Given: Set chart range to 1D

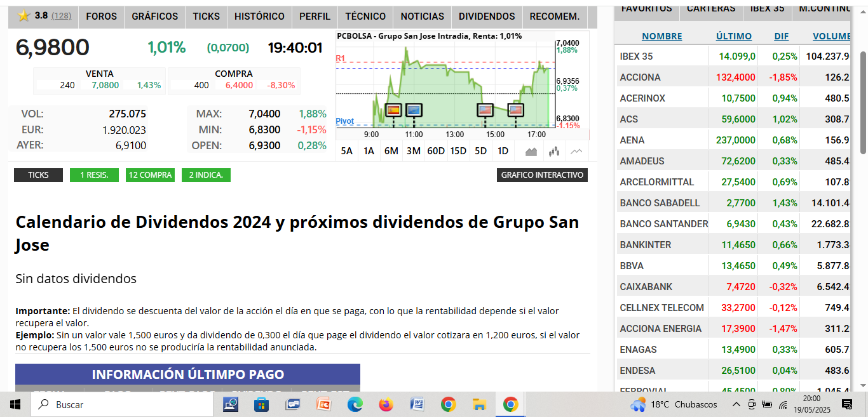Looking at the screenshot, I should point(503,151).
